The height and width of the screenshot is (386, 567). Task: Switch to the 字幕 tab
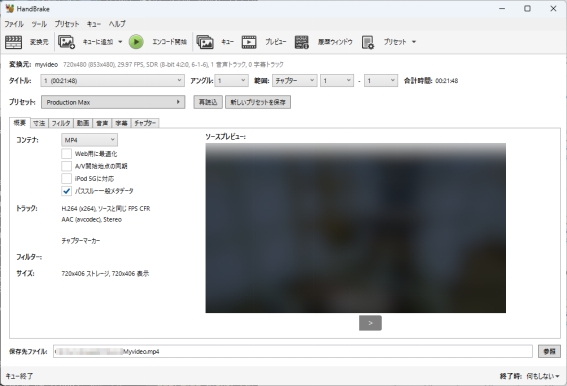tap(121, 123)
